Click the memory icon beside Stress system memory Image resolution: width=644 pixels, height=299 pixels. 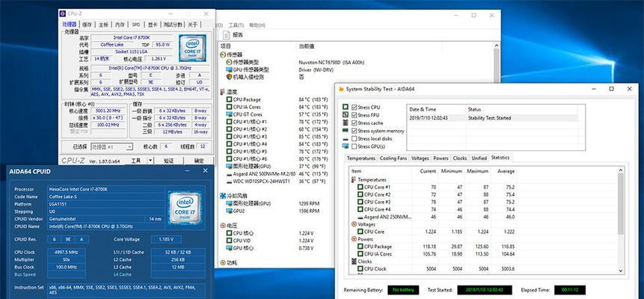pyautogui.click(x=346, y=131)
